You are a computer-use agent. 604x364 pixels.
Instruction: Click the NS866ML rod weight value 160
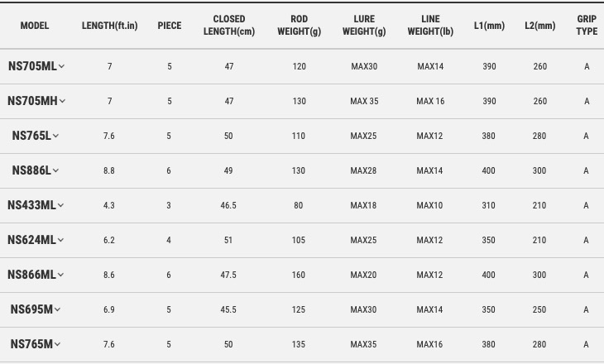tap(300, 275)
